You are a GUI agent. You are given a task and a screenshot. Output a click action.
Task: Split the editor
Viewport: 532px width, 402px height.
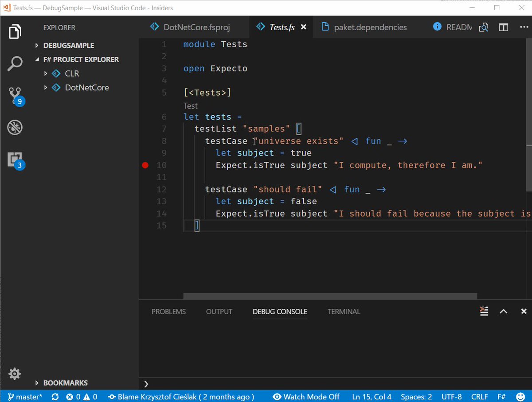pyautogui.click(x=503, y=27)
